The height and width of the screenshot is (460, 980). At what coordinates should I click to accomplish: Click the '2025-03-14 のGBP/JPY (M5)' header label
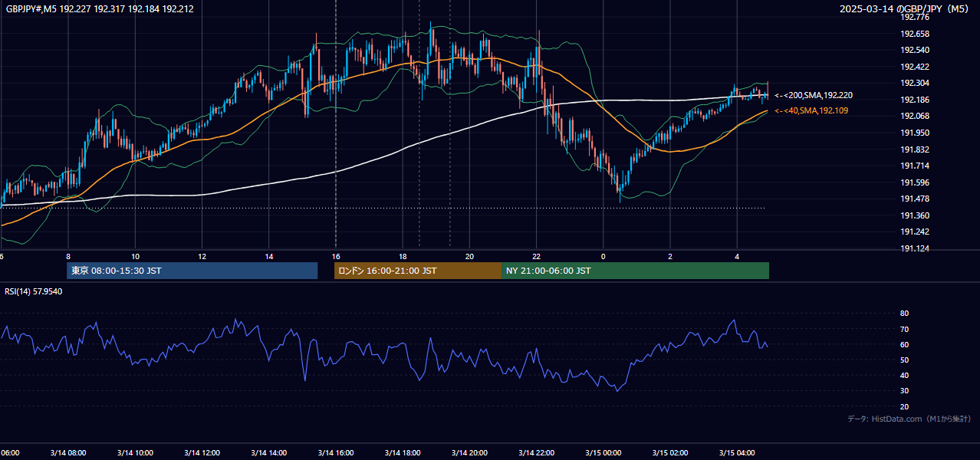(905, 8)
